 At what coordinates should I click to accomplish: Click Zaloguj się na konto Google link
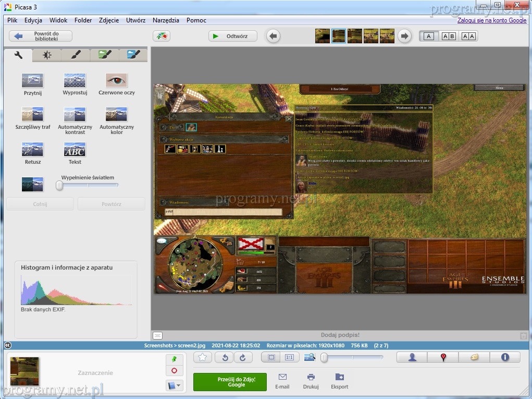point(492,20)
